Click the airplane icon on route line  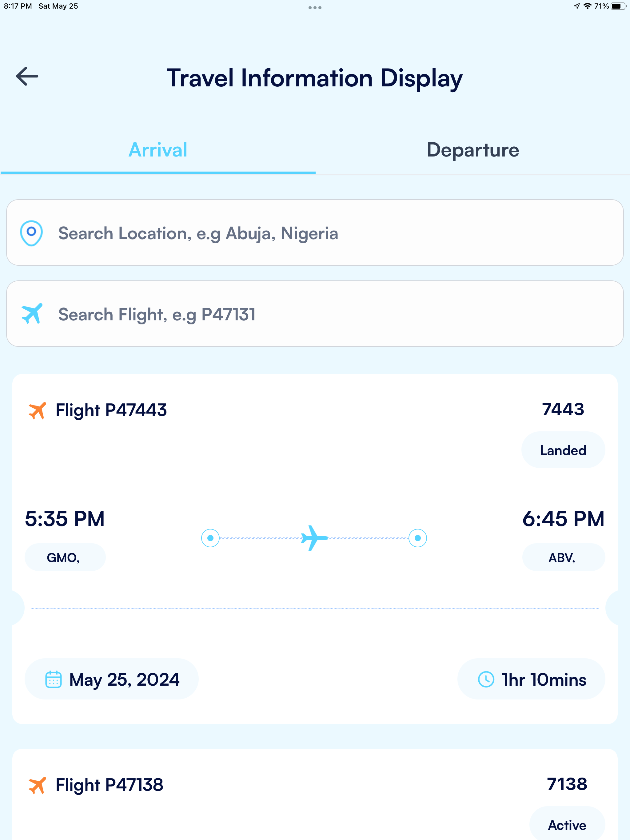click(314, 538)
